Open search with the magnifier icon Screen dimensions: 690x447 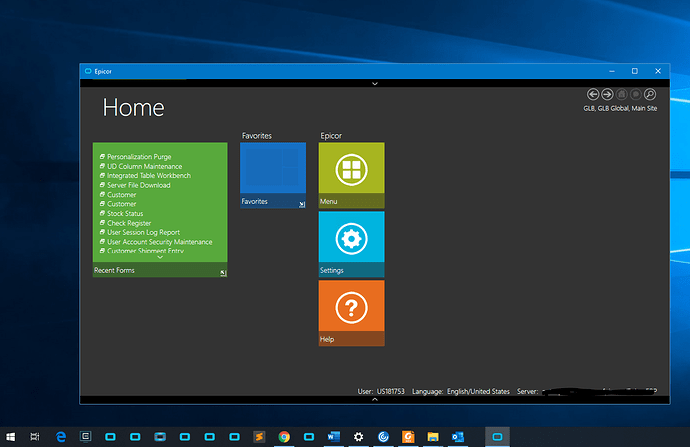click(x=650, y=94)
